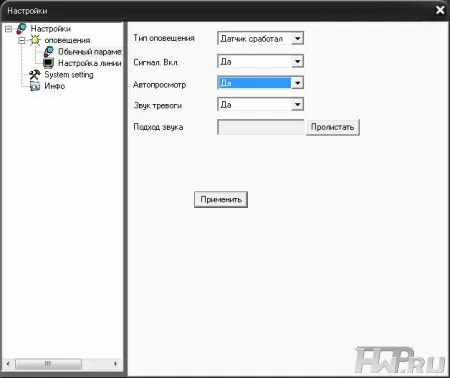Collapse the оповещения tree branch
The height and width of the screenshot is (378, 450).
coord(22,40)
